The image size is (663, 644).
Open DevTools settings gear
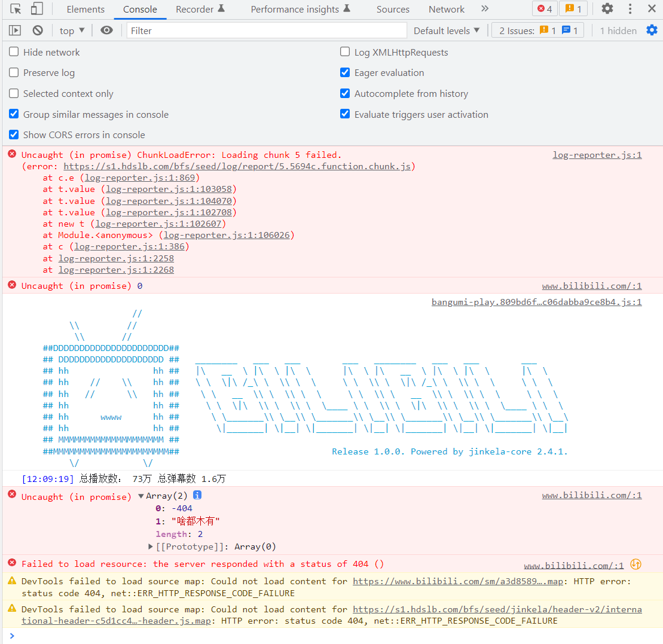click(607, 8)
